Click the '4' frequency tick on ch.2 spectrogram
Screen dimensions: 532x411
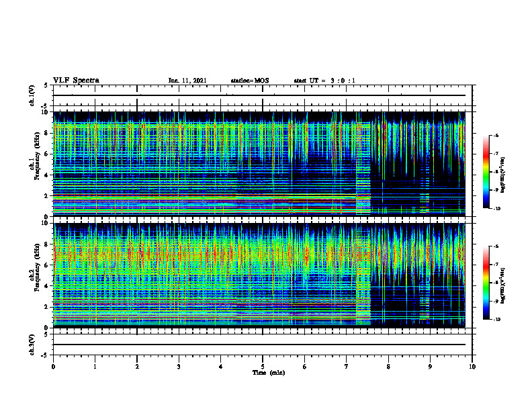(47, 286)
